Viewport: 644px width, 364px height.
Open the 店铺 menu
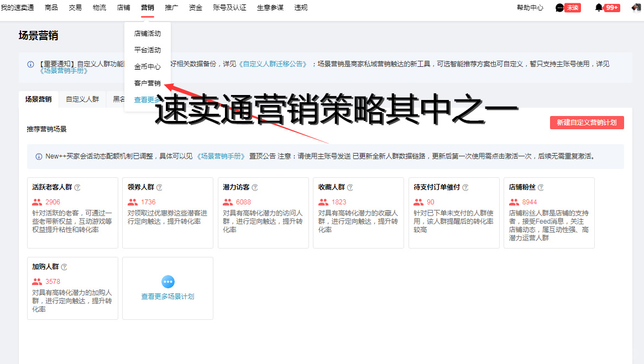(124, 8)
